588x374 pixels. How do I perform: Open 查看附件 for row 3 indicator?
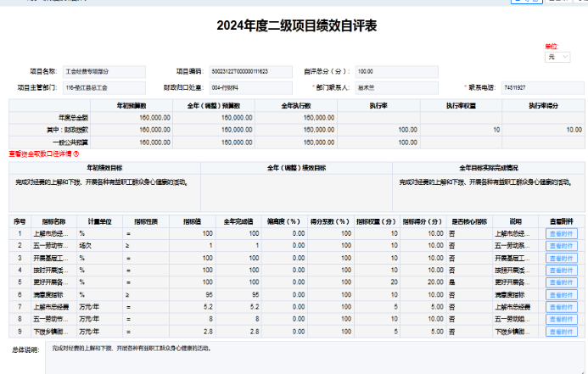[x=561, y=259]
